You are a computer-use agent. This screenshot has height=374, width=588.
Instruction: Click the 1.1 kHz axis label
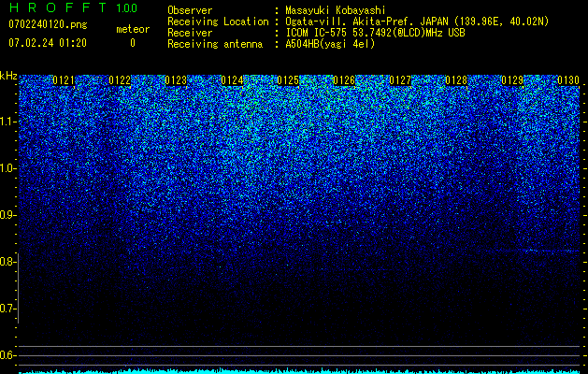pos(8,122)
